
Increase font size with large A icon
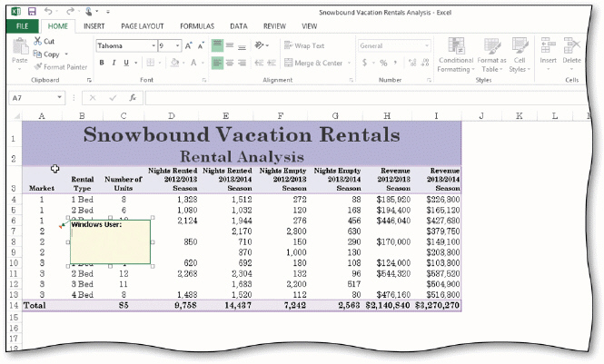[188, 45]
